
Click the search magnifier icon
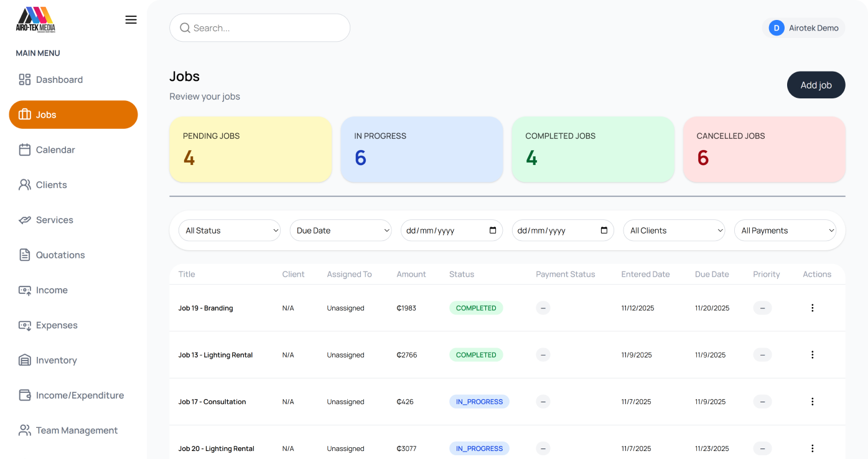point(184,27)
